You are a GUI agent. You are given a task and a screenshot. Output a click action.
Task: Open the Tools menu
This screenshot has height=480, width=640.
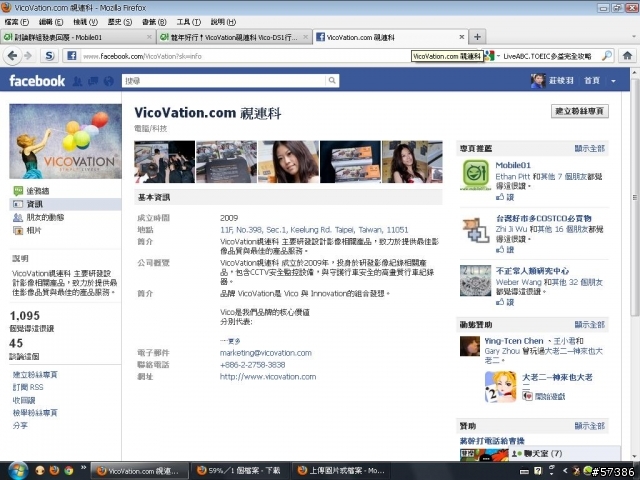189,22
